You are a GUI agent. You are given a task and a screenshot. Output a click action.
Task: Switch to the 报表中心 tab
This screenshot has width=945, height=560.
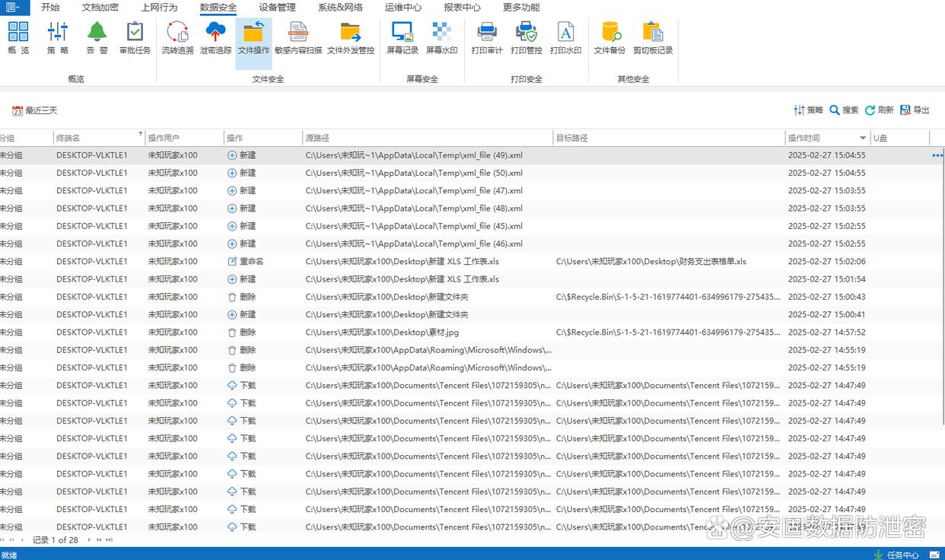pos(462,8)
